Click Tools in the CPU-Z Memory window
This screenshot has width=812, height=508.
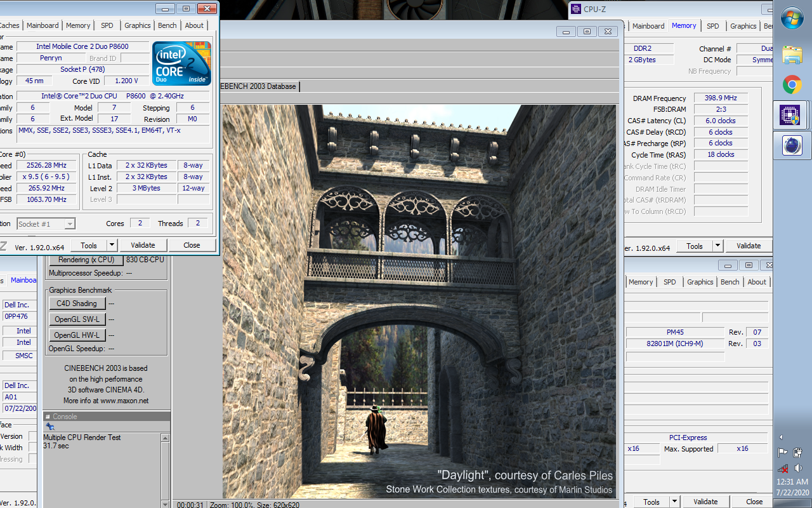(695, 246)
